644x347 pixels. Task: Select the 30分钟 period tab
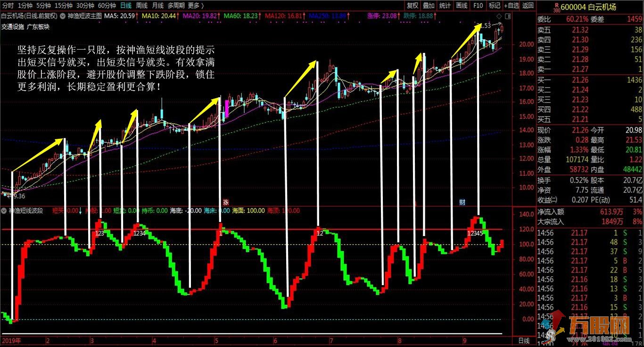point(85,5)
